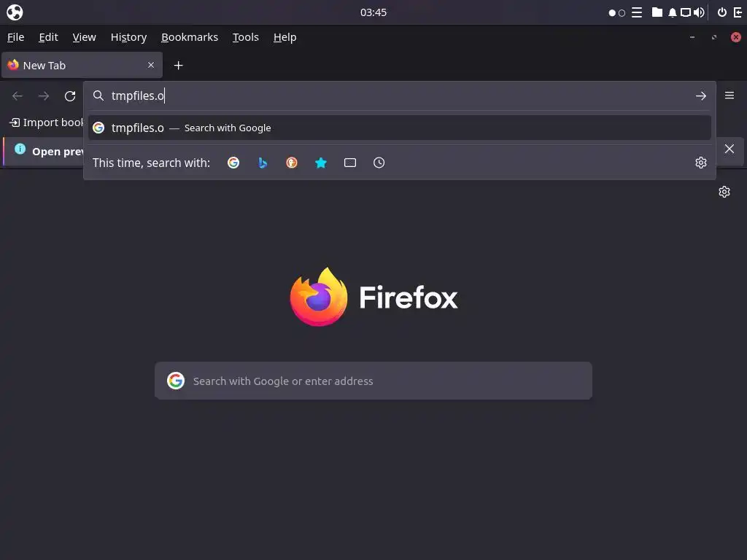Click the info icon on notification bar
This screenshot has height=560, width=747.
point(20,149)
